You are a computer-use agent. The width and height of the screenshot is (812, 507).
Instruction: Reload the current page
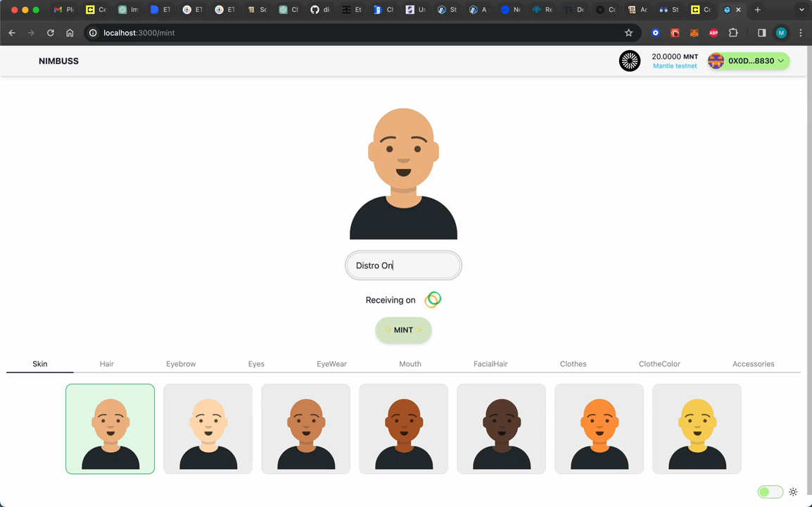coord(50,32)
